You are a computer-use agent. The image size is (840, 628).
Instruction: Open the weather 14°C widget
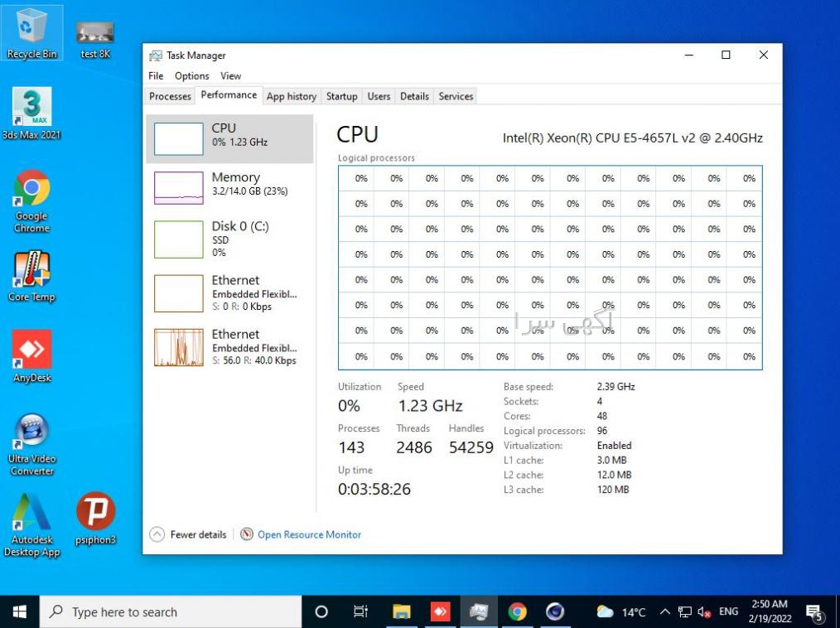(x=621, y=611)
